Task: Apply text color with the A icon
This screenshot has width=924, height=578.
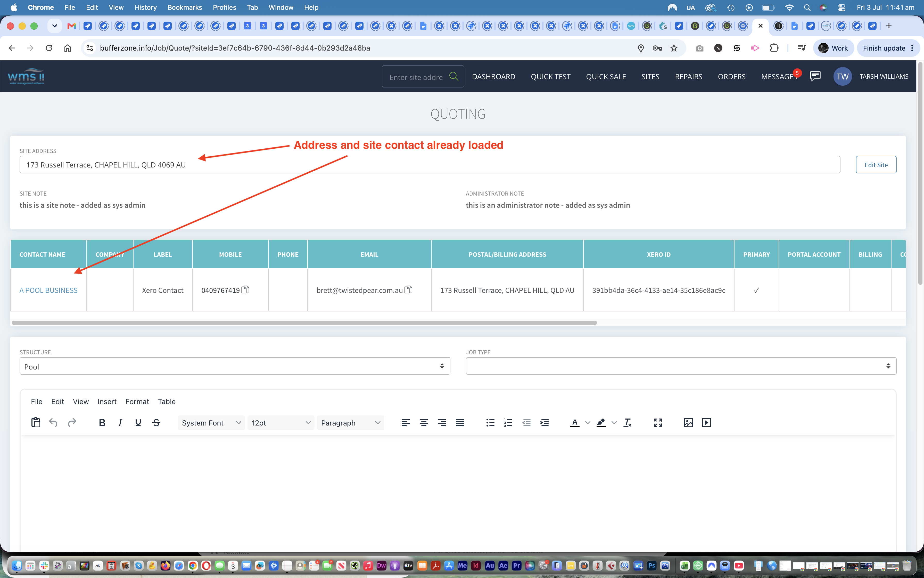Action: [x=575, y=422]
